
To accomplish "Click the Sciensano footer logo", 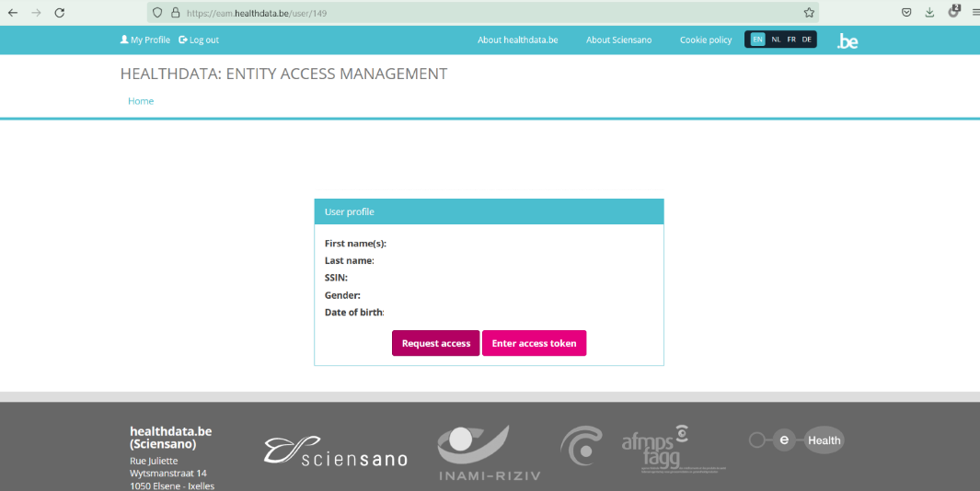I will click(x=336, y=451).
